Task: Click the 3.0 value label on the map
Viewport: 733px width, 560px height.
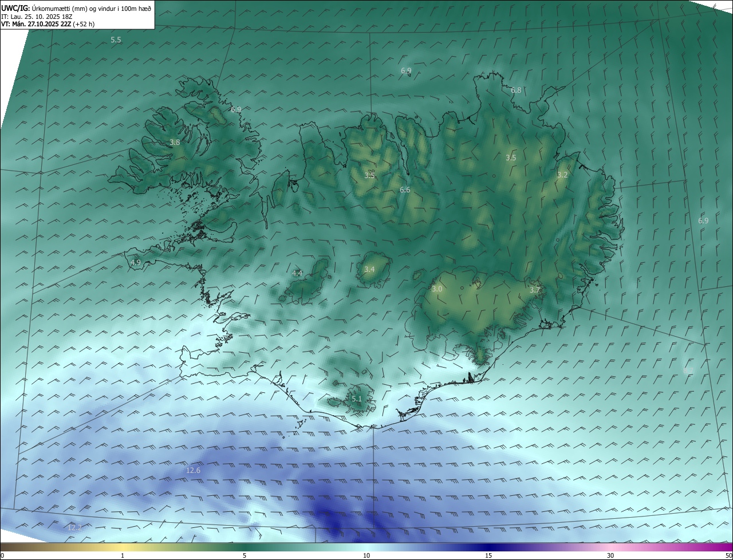Action: click(437, 289)
